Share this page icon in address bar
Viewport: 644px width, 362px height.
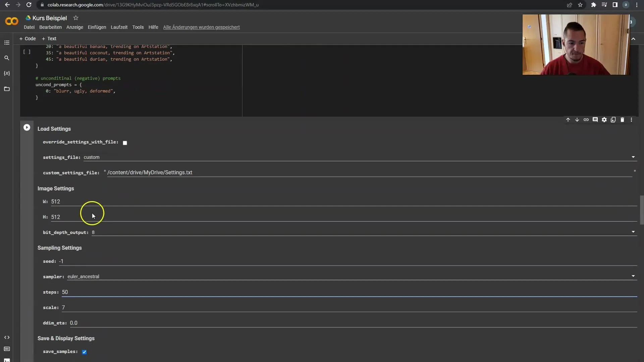(570, 5)
